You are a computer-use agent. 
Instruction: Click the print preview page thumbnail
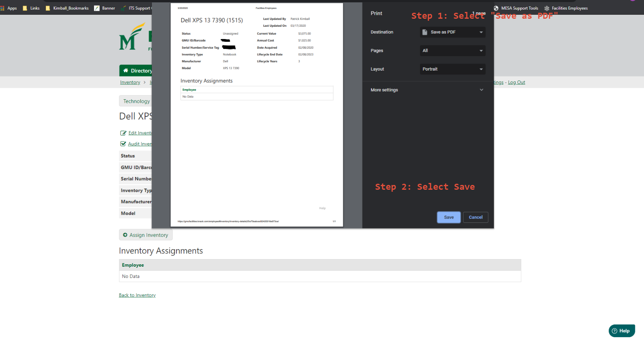pyautogui.click(x=257, y=115)
